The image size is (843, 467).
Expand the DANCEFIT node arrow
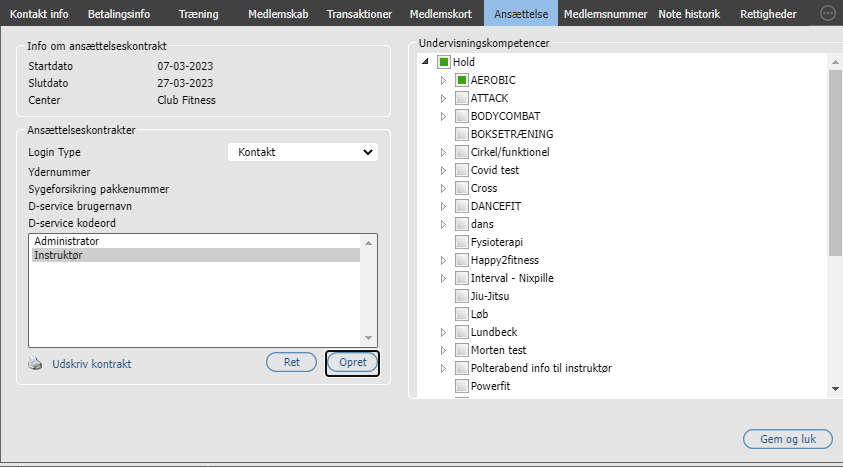pyautogui.click(x=443, y=206)
